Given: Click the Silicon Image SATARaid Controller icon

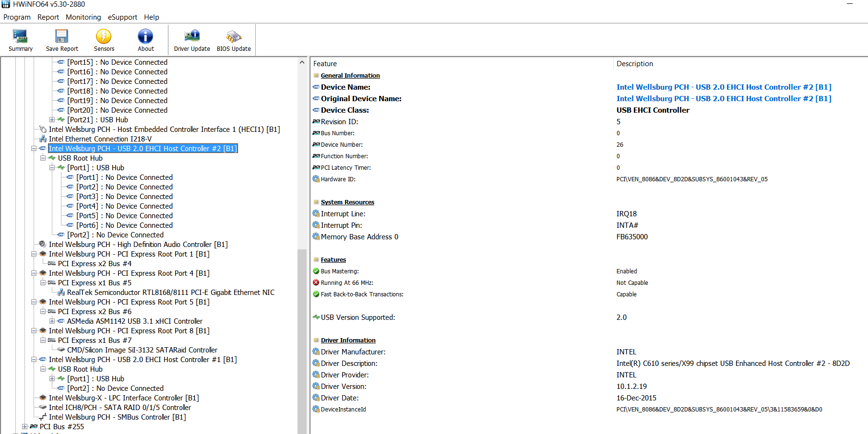Looking at the screenshot, I should pyautogui.click(x=61, y=350).
